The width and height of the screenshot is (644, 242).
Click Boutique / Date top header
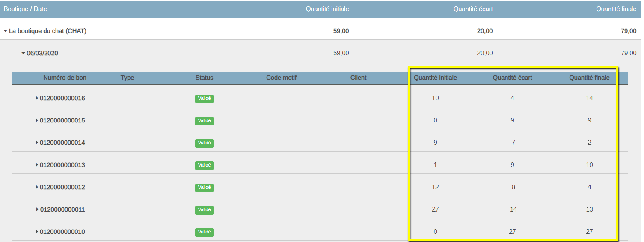coord(25,9)
